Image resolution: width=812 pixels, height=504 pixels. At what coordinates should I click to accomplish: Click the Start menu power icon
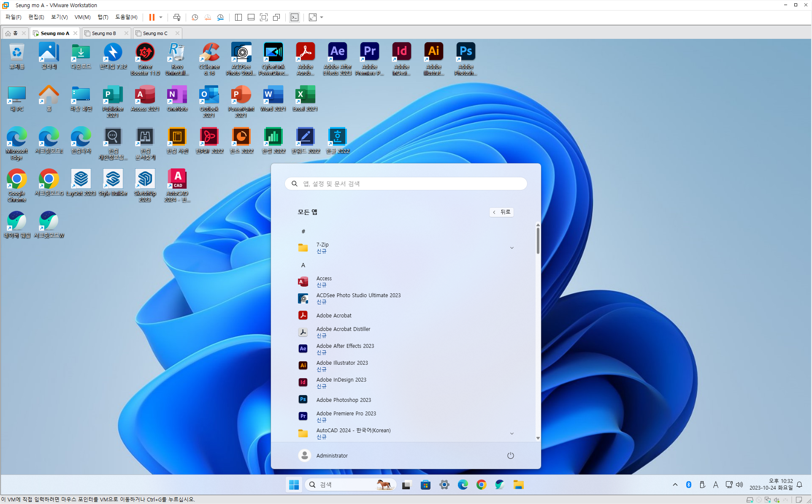510,455
